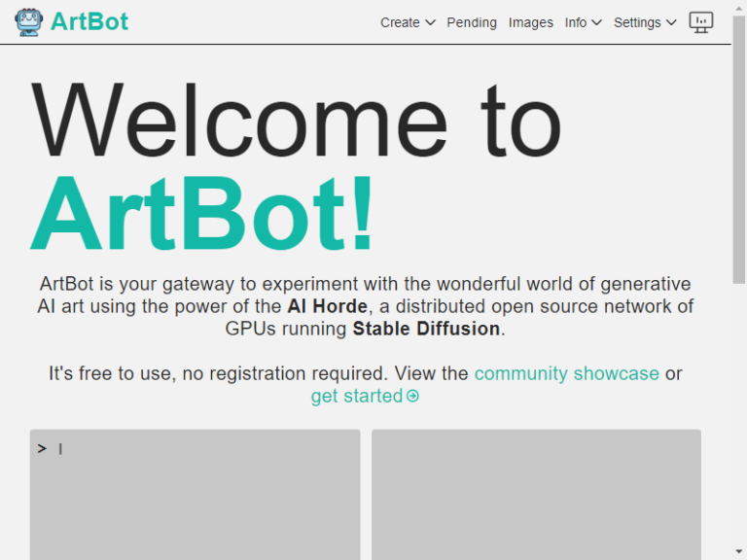Click the scrollbar up arrow

click(739, 7)
